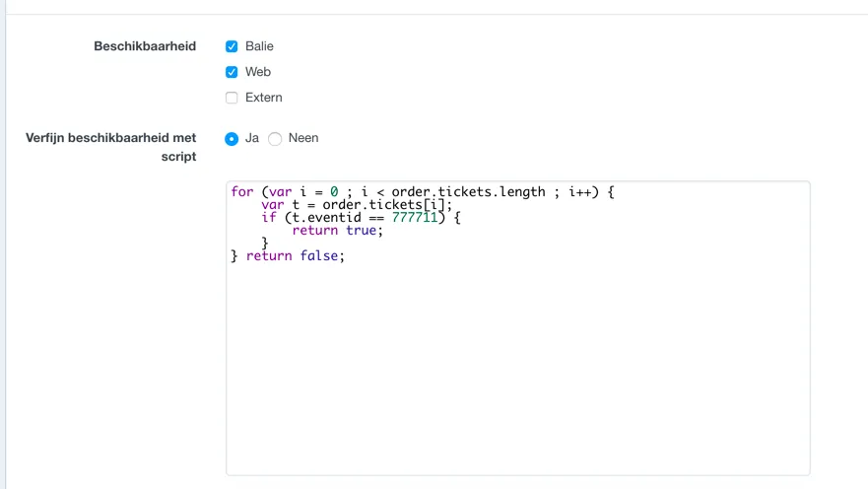Uncheck the Balie availability checkbox
Screen dimensions: 868x489
[232, 46]
